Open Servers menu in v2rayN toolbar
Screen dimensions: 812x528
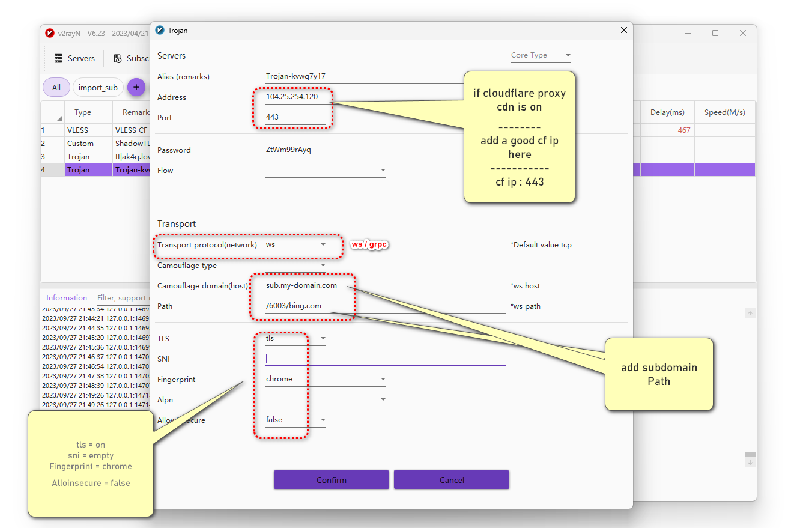74,58
